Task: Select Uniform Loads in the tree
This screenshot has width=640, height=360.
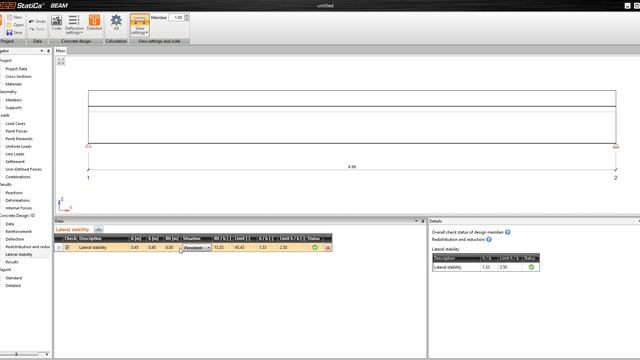Action: click(x=18, y=146)
